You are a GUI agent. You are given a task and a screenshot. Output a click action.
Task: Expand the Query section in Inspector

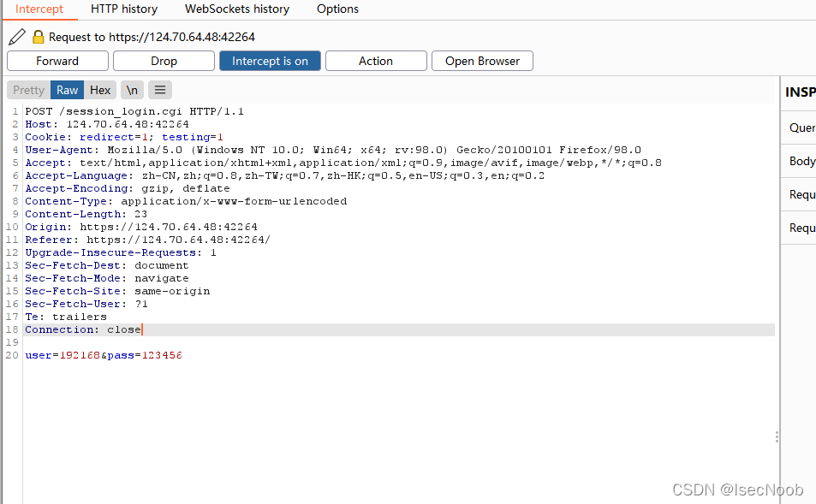[x=799, y=127]
